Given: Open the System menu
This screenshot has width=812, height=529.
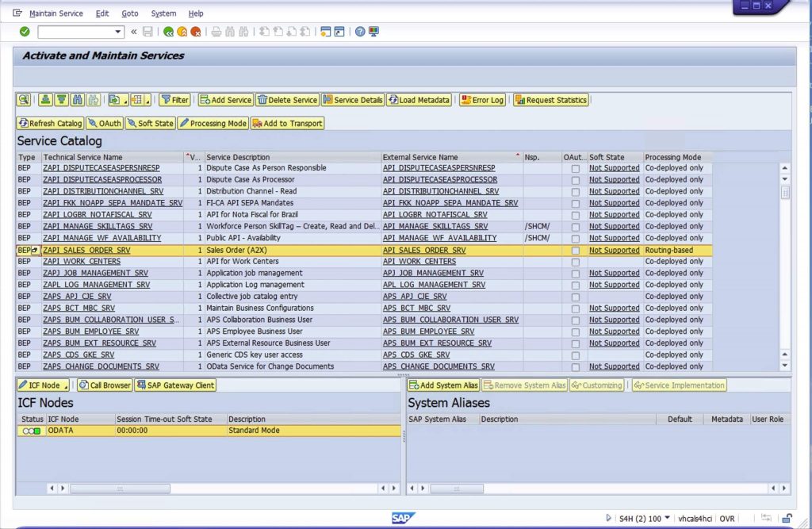Looking at the screenshot, I should [163, 13].
